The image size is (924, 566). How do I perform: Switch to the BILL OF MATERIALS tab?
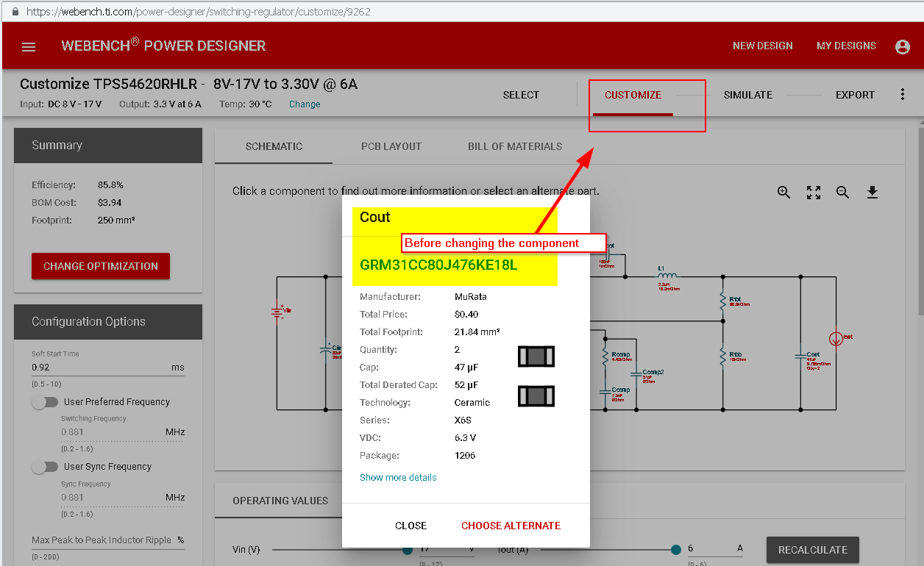click(515, 146)
